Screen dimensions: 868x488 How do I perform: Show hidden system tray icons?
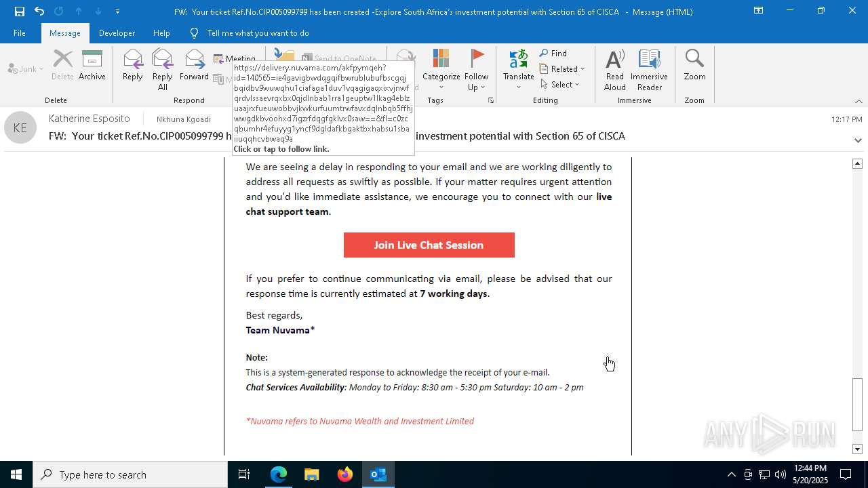(x=731, y=474)
